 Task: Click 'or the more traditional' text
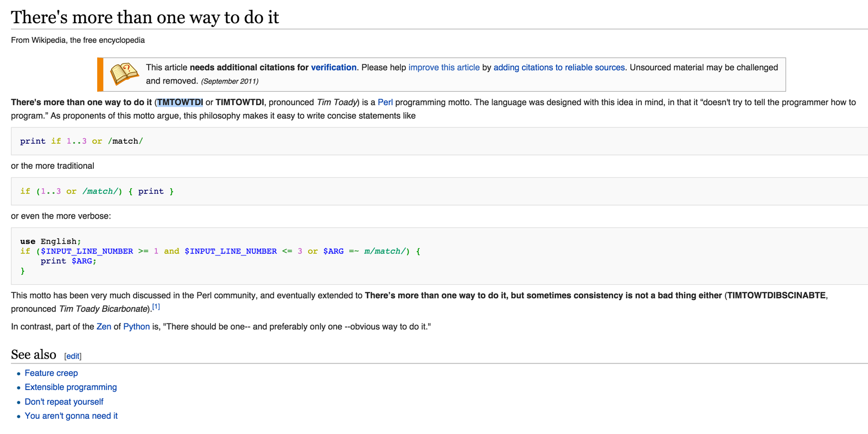click(53, 165)
